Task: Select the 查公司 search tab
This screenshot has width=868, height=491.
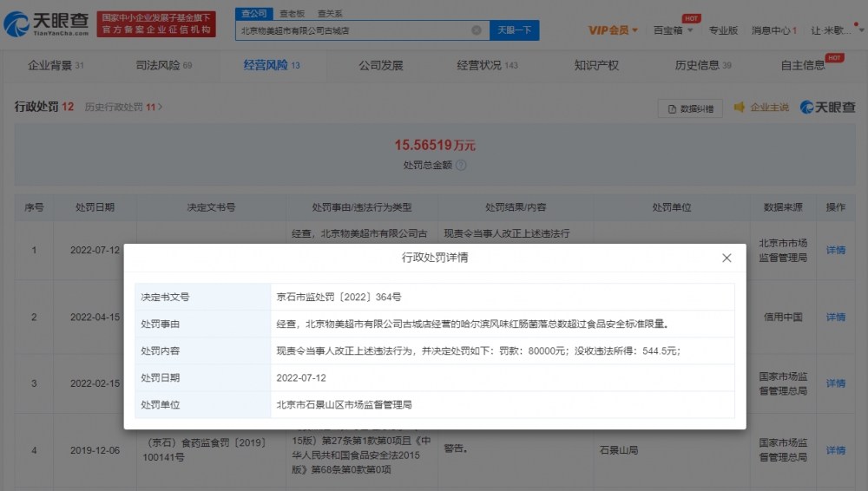Action: tap(254, 13)
